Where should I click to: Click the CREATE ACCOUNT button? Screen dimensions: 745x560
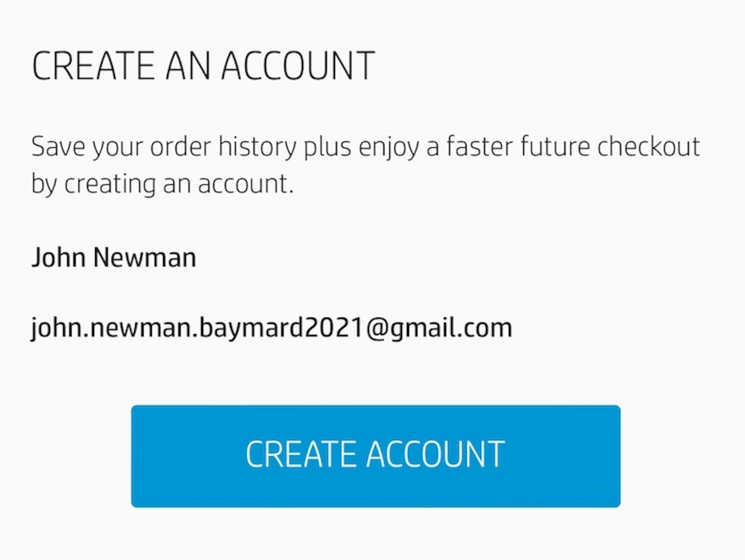click(376, 456)
